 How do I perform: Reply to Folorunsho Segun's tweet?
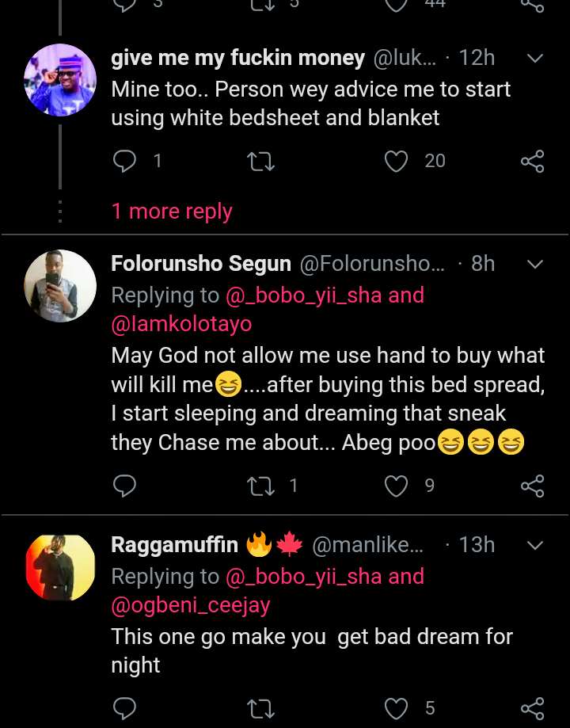click(x=125, y=486)
